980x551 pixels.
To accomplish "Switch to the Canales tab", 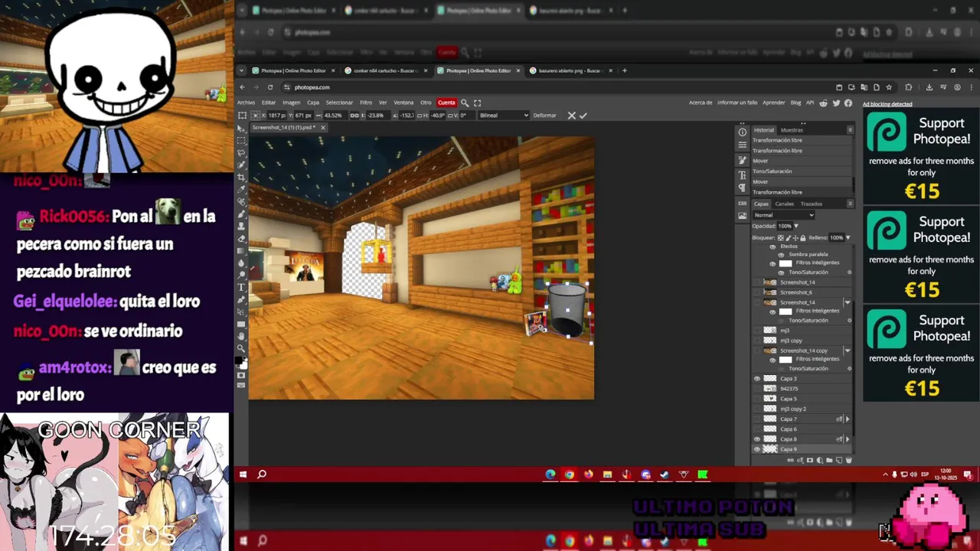I will pos(785,204).
